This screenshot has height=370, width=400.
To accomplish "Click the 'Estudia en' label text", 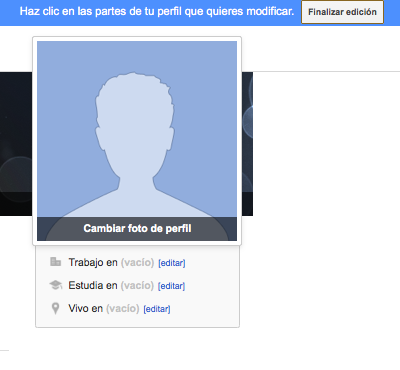I will tap(93, 286).
